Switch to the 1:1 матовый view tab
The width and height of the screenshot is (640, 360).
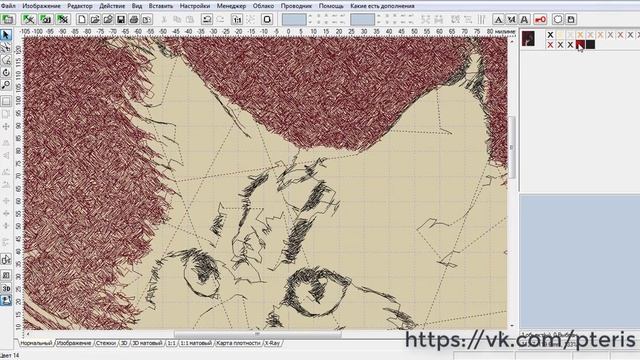tap(196, 343)
